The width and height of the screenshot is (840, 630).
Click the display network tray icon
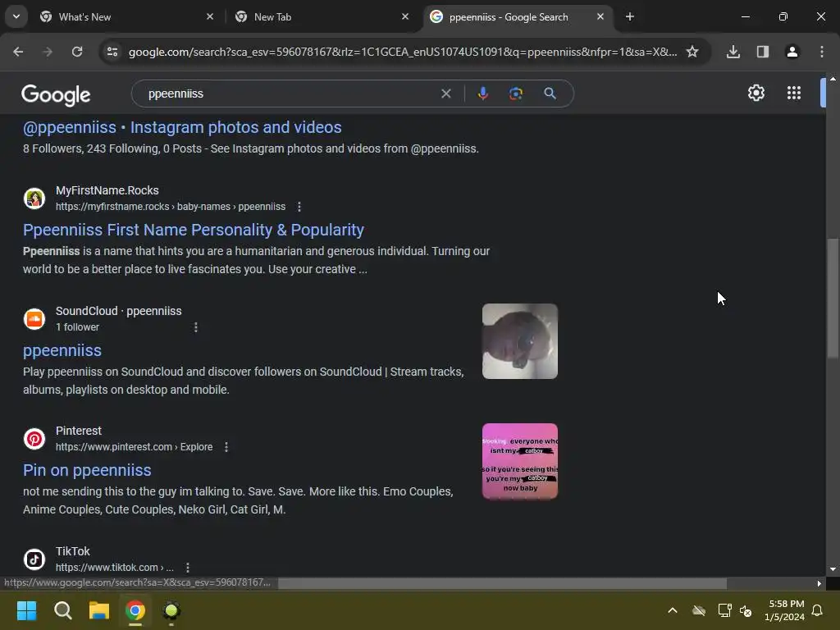[725, 610]
